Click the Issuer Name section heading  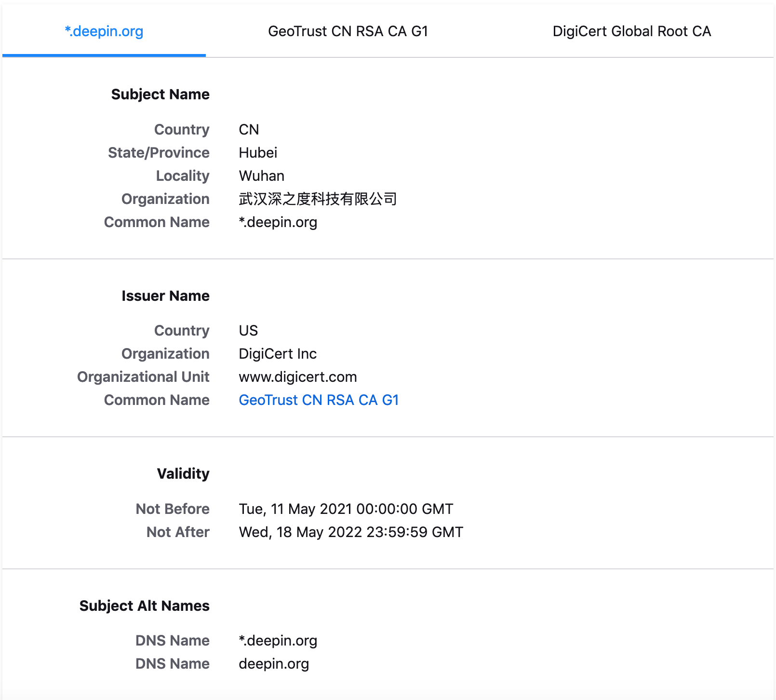(165, 296)
